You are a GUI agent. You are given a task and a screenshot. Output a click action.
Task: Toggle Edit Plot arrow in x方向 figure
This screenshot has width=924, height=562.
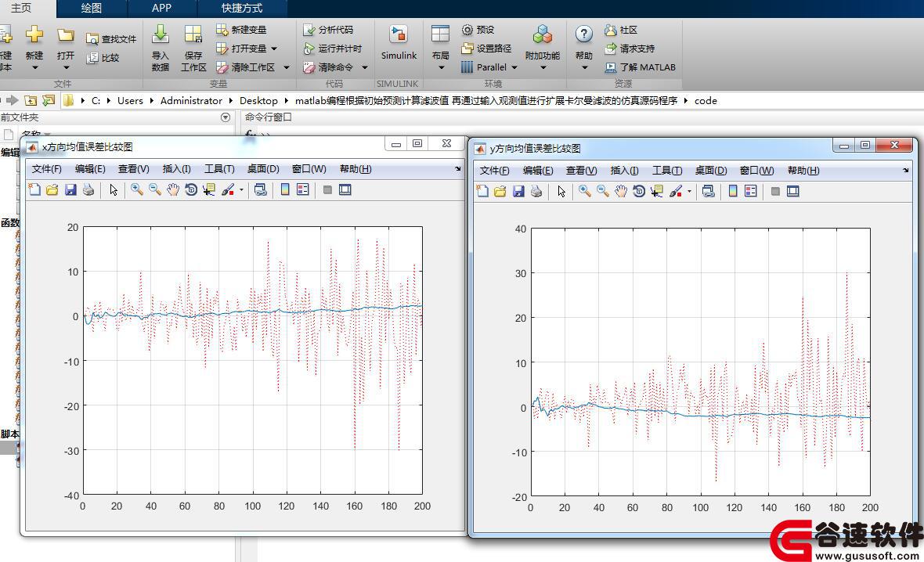pos(114,189)
